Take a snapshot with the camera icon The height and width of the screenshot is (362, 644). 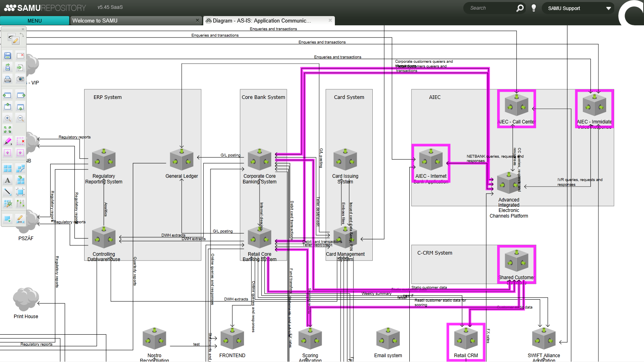pyautogui.click(x=21, y=79)
